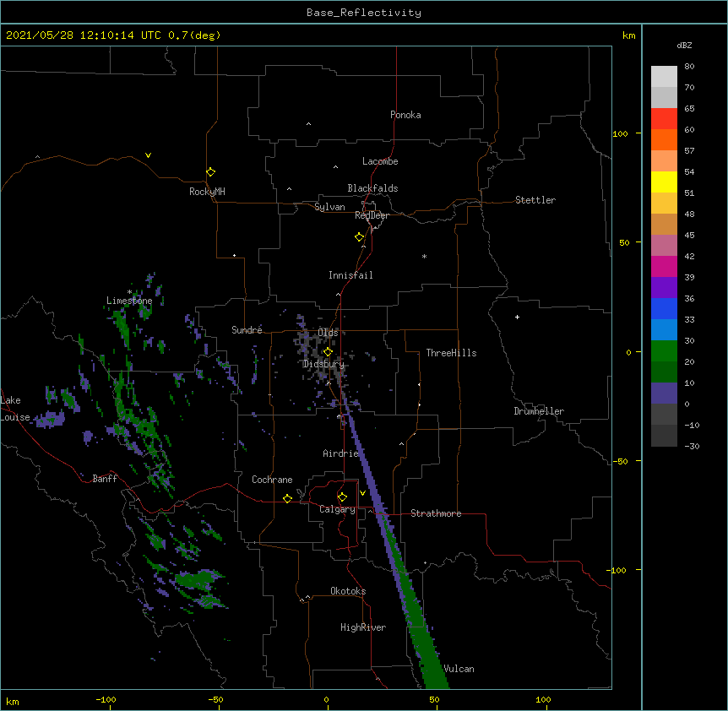Click the ThreeHills label
Screen dimensions: 728x711
click(x=451, y=353)
